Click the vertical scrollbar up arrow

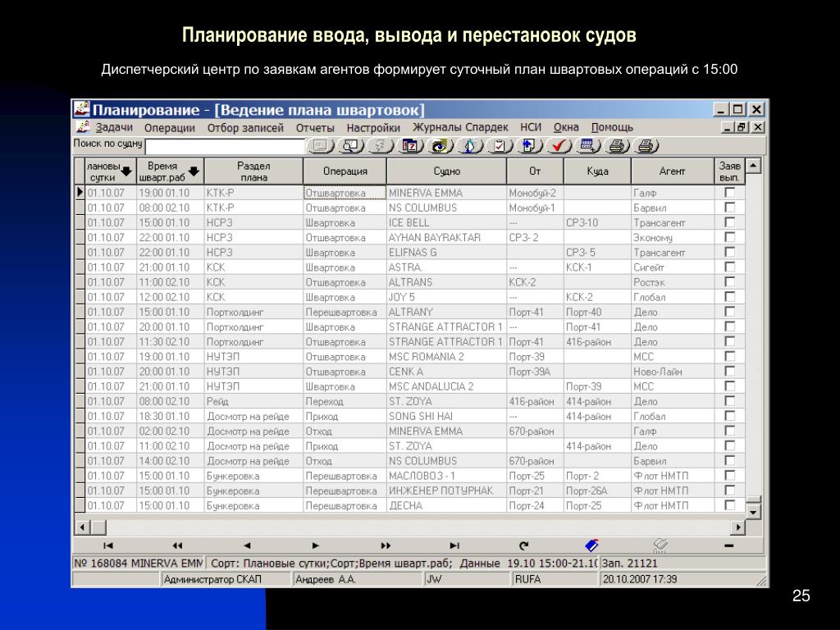pos(753,165)
